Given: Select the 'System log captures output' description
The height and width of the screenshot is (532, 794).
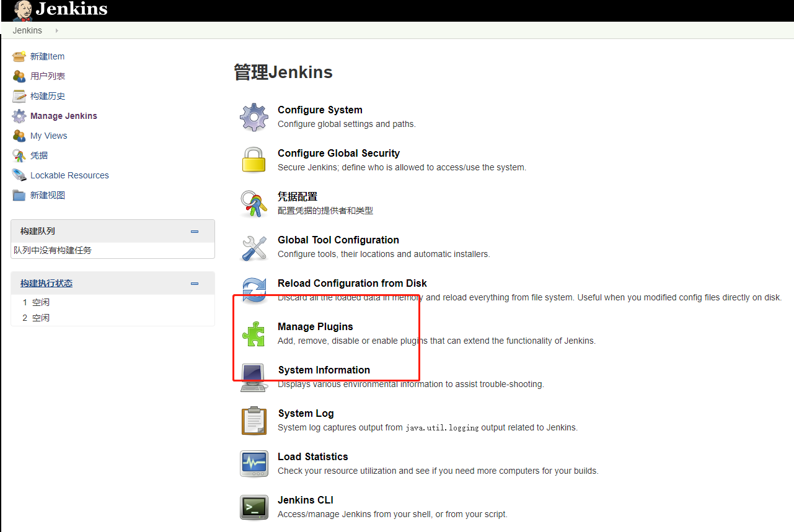Looking at the screenshot, I should point(428,427).
